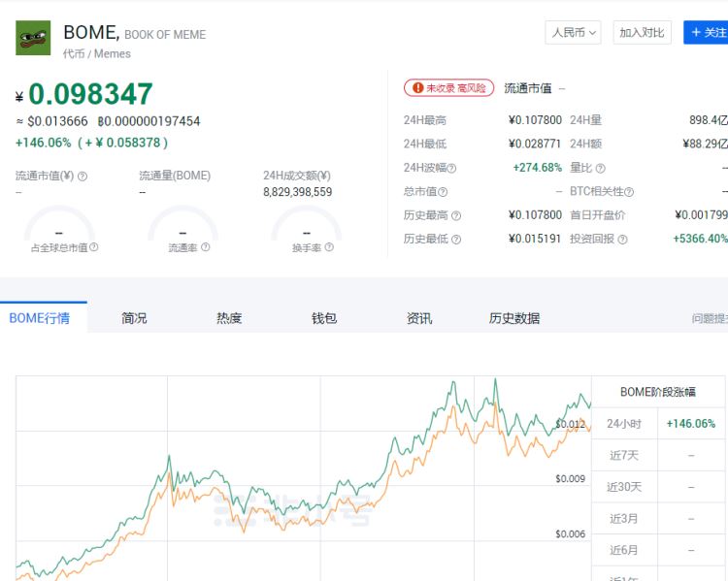Click help icon beside 占全球总市值
Image resolution: width=728 pixels, height=581 pixels.
click(x=94, y=248)
